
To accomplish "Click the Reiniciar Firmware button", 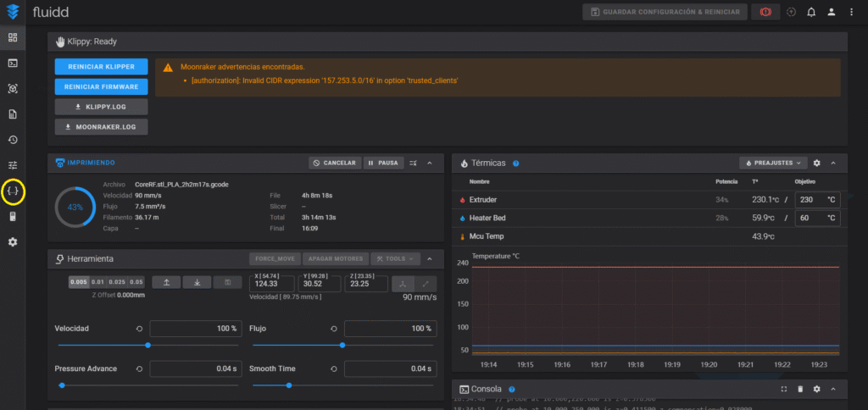I will click(x=101, y=86).
